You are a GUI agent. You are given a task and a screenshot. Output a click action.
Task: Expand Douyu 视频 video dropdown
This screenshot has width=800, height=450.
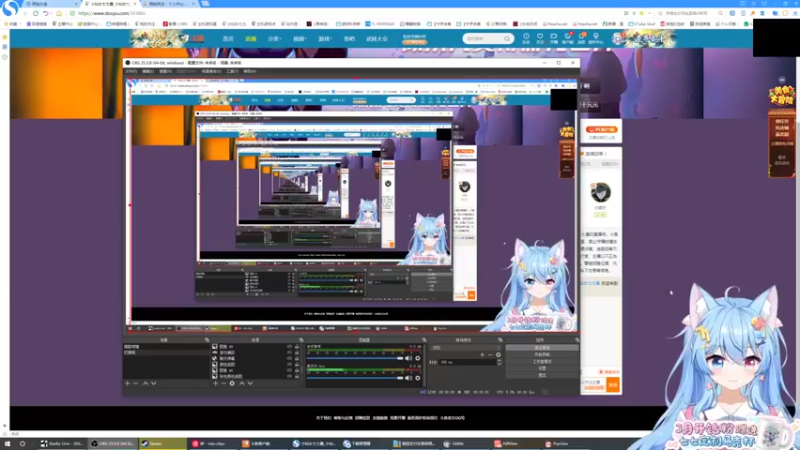pos(299,39)
